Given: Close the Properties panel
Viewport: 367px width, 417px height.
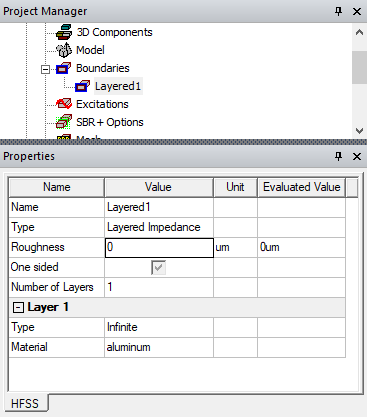Looking at the screenshot, I should tap(357, 156).
